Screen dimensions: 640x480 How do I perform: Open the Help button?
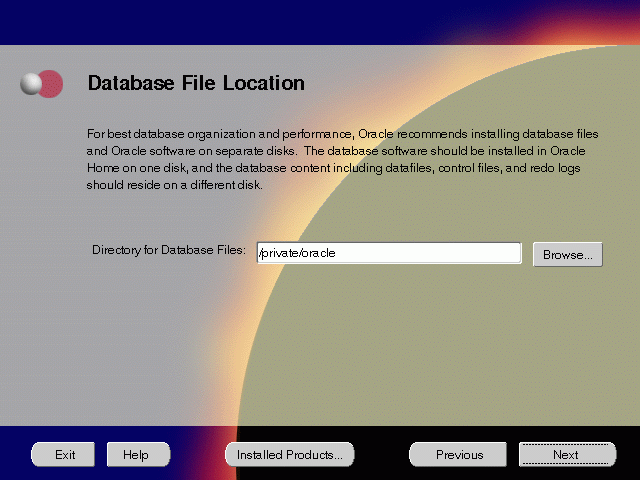pos(138,454)
